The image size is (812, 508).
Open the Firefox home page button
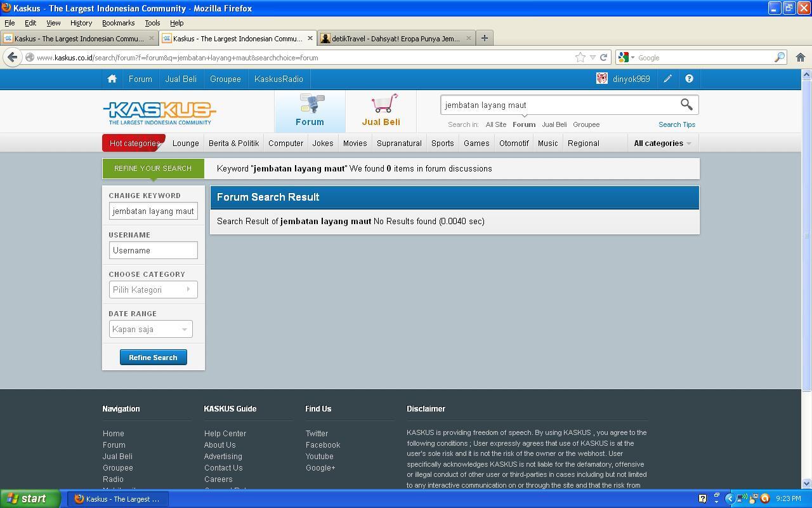click(800, 57)
